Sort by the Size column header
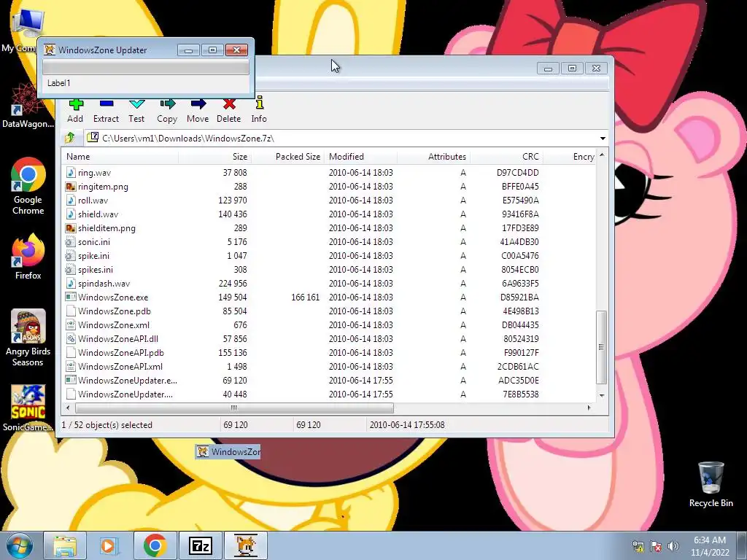 point(214,157)
